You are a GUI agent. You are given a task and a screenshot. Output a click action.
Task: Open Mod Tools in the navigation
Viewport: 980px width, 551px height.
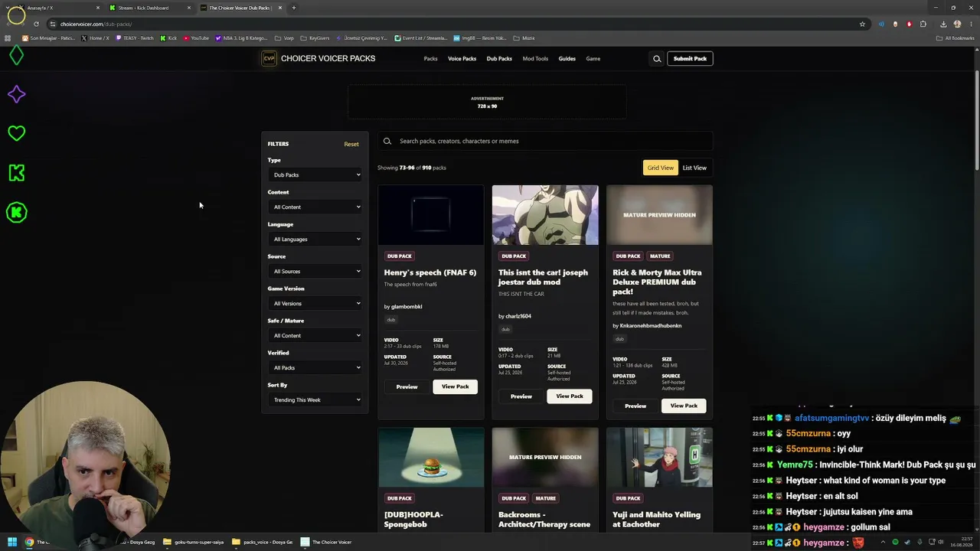pyautogui.click(x=535, y=59)
